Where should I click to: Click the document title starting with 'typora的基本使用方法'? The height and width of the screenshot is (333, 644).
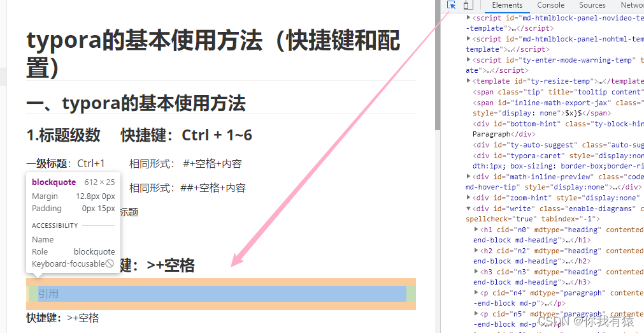pyautogui.click(x=213, y=54)
